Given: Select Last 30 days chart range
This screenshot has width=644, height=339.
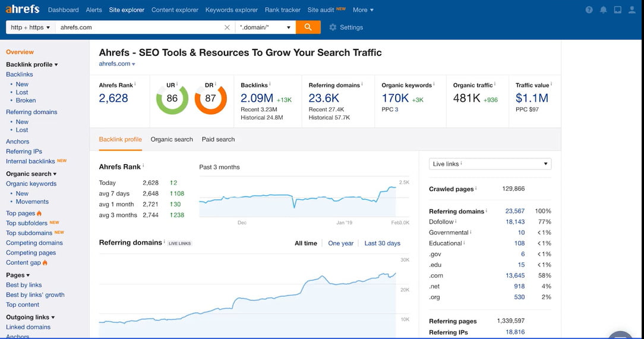Looking at the screenshot, I should pyautogui.click(x=382, y=243).
